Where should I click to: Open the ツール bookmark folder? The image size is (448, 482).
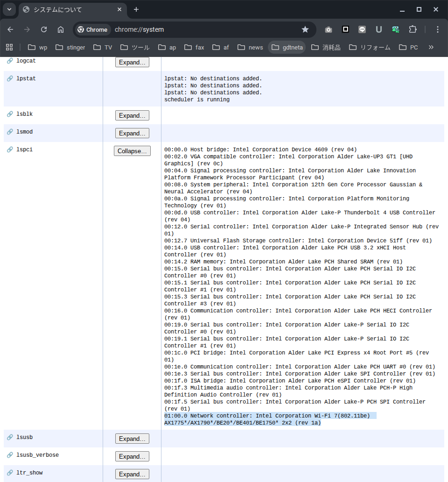(x=135, y=47)
